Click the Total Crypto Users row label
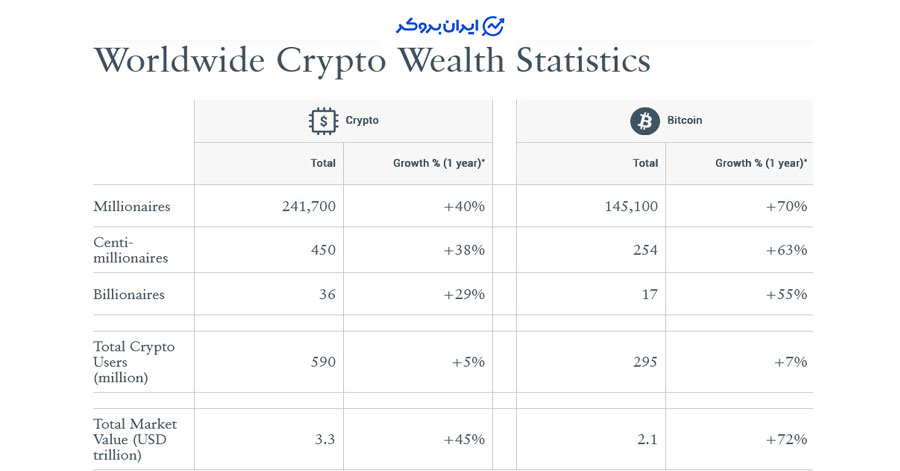 pyautogui.click(x=134, y=362)
